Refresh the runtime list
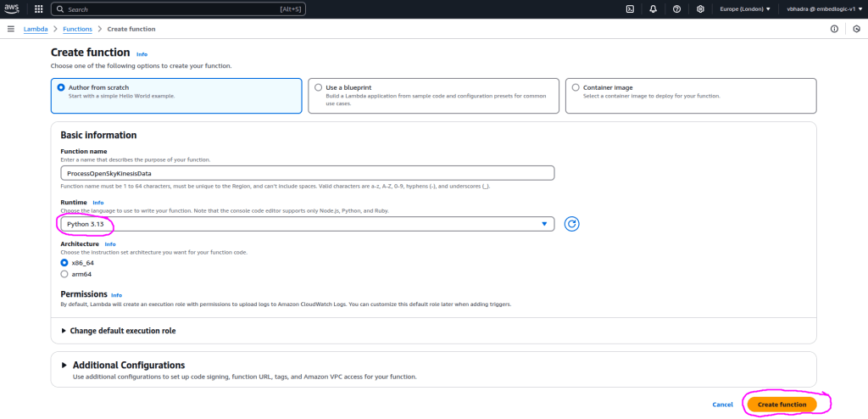868x419 pixels. (x=572, y=224)
